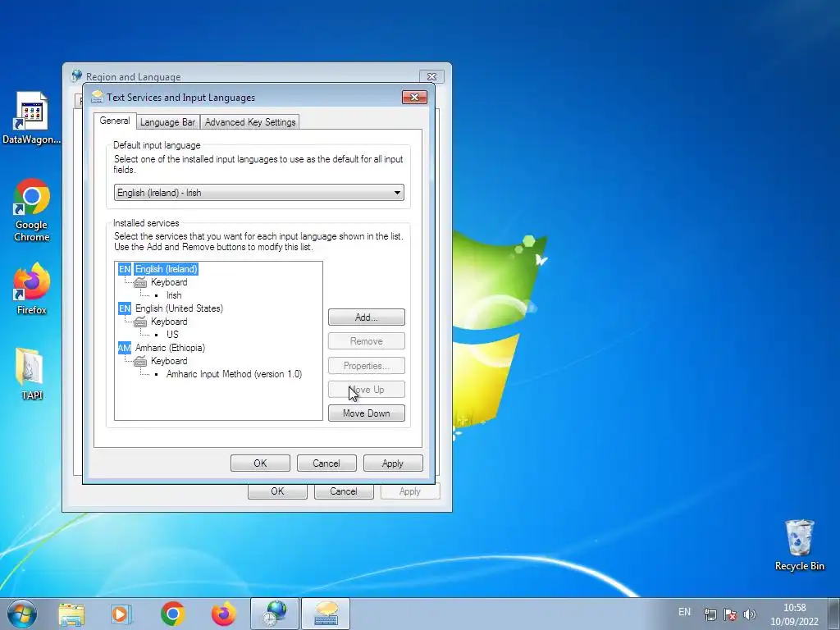This screenshot has height=630, width=840.
Task: Open the TAPI folder on desktop
Action: pyautogui.click(x=32, y=373)
